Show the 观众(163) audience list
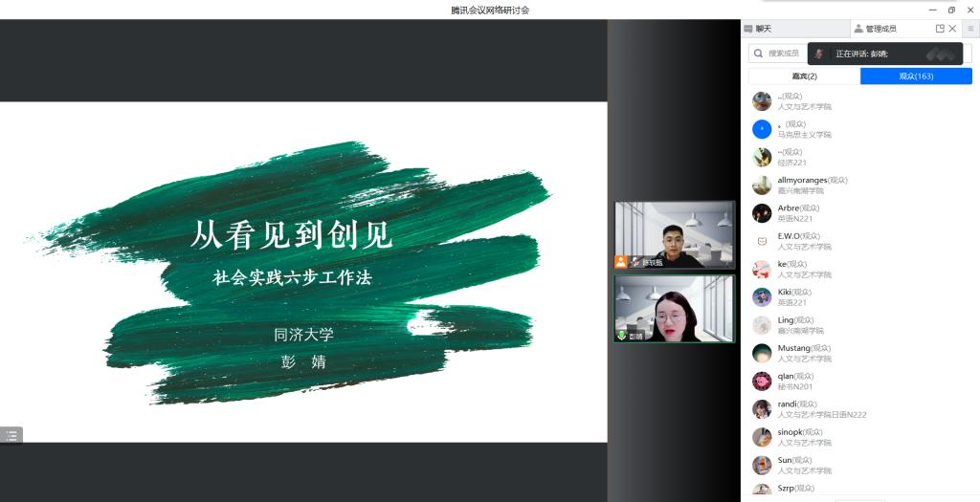Image resolution: width=980 pixels, height=502 pixels. tap(916, 76)
